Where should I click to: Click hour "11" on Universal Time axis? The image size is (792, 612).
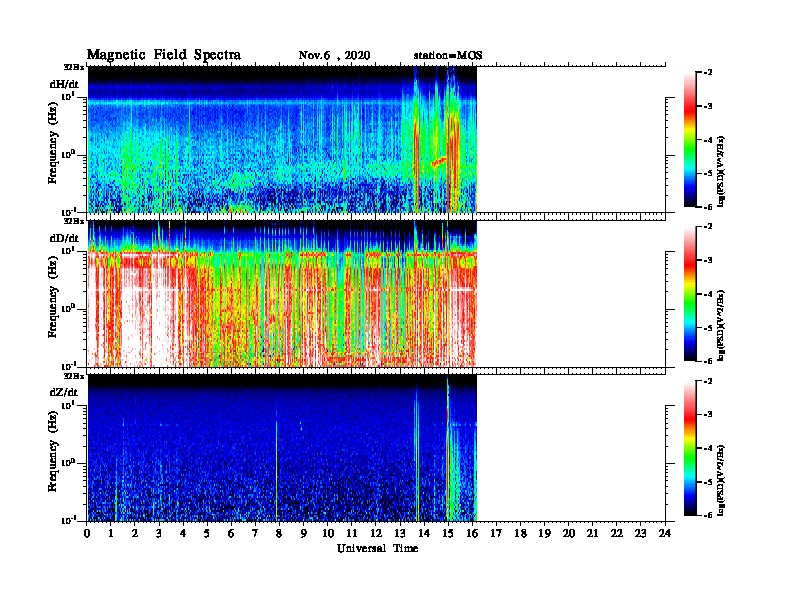pos(352,534)
